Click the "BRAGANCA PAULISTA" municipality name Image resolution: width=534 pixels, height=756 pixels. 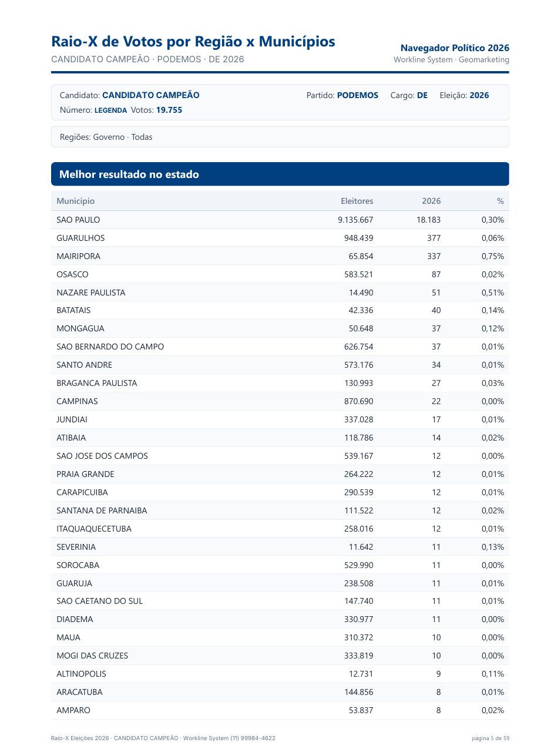tap(97, 383)
